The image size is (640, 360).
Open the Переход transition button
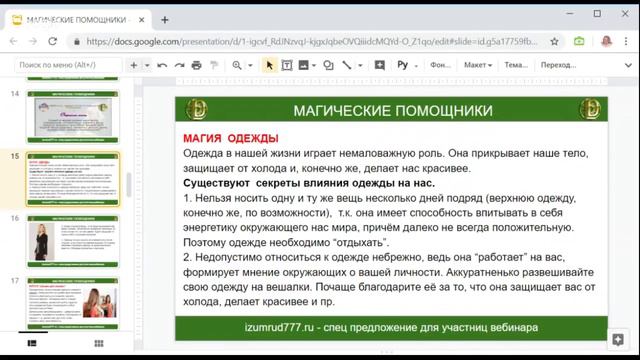pos(558,65)
